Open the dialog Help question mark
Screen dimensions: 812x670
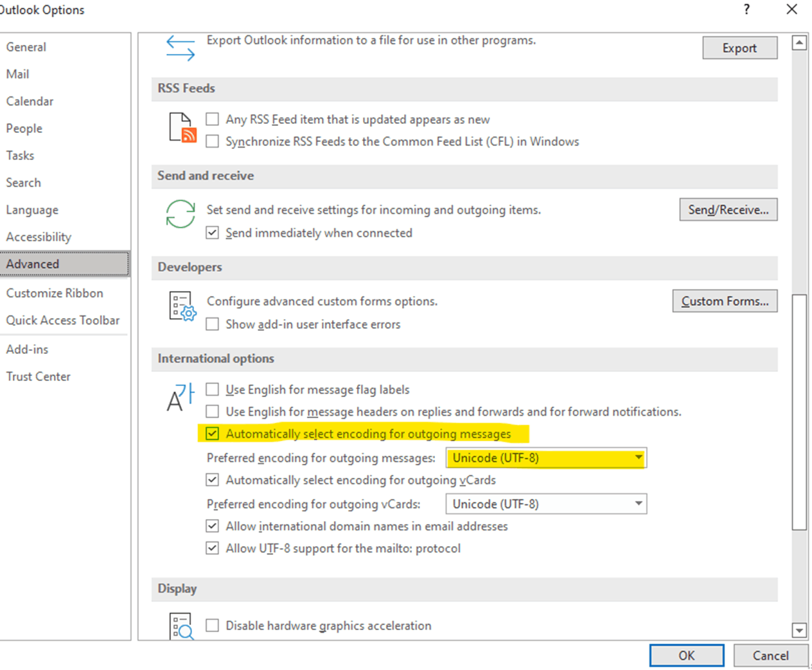click(746, 9)
